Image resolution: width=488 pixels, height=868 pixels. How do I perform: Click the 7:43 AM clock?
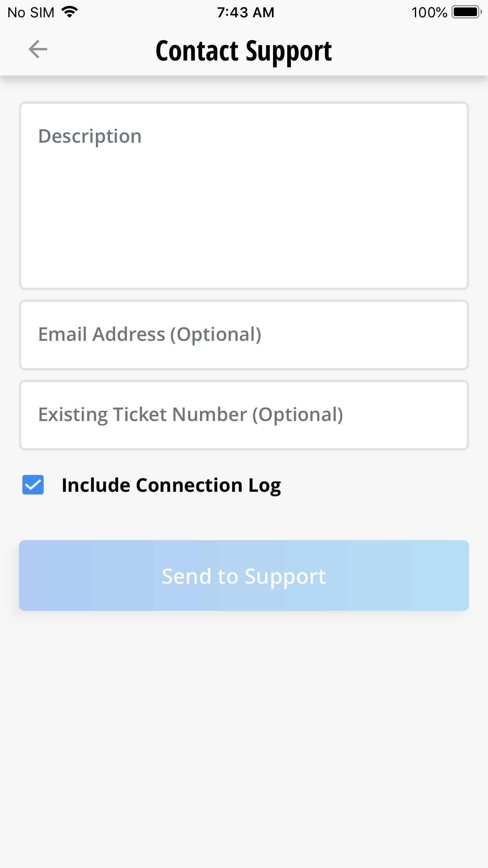246,13
